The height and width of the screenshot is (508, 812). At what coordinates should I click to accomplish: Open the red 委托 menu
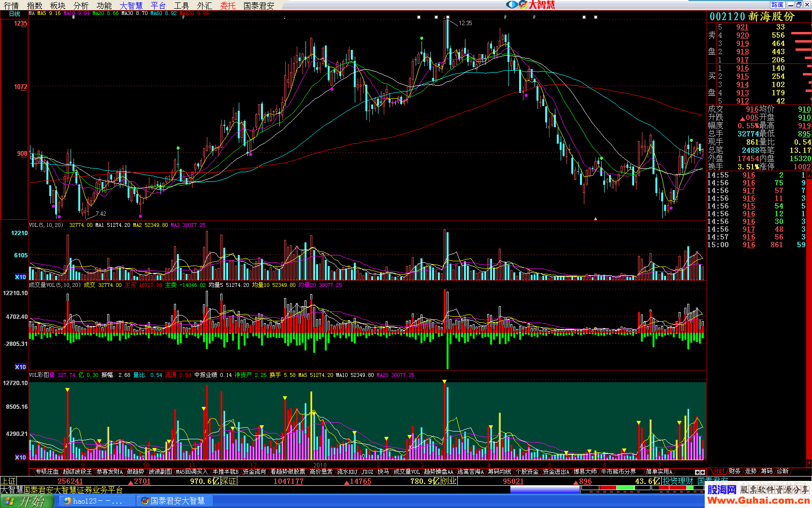click(228, 6)
